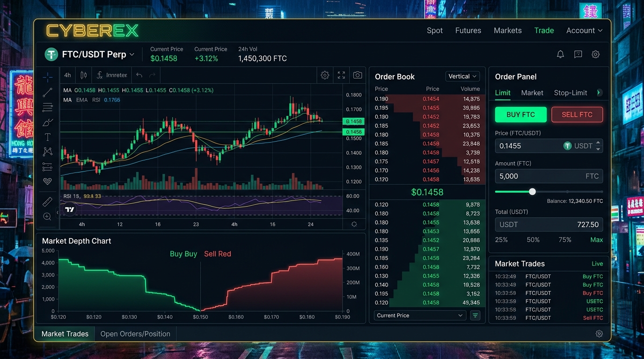The width and height of the screenshot is (644, 359).
Task: Change the candlestick chart type
Action: click(x=84, y=75)
